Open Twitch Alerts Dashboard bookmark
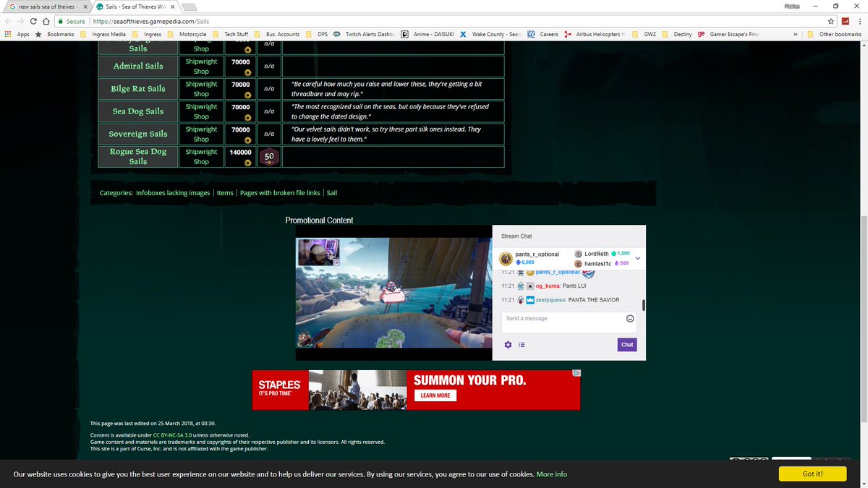868x488 pixels. click(364, 34)
